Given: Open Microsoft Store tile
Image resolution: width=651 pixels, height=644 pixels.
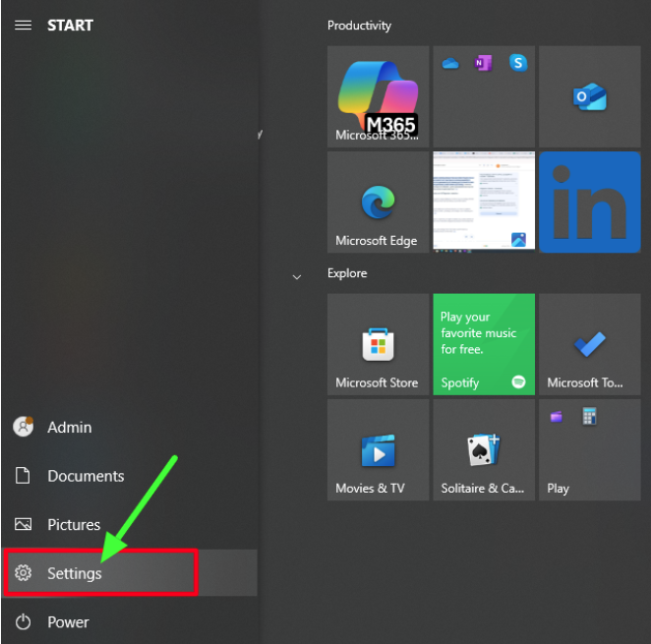Looking at the screenshot, I should click(x=378, y=344).
